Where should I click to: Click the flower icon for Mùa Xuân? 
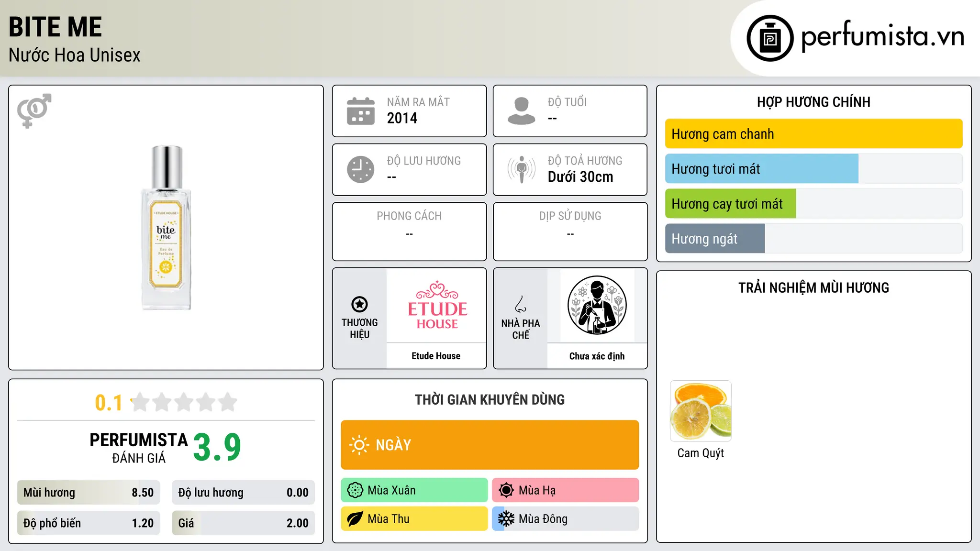[355, 490]
